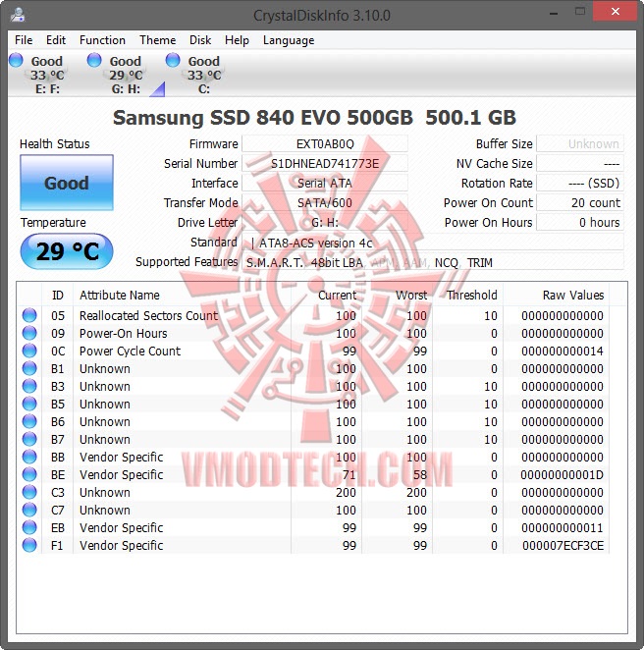Viewport: 644px width, 650px height.
Task: Click the Serial Number field S1DHNEAD741773E
Action: (x=325, y=163)
